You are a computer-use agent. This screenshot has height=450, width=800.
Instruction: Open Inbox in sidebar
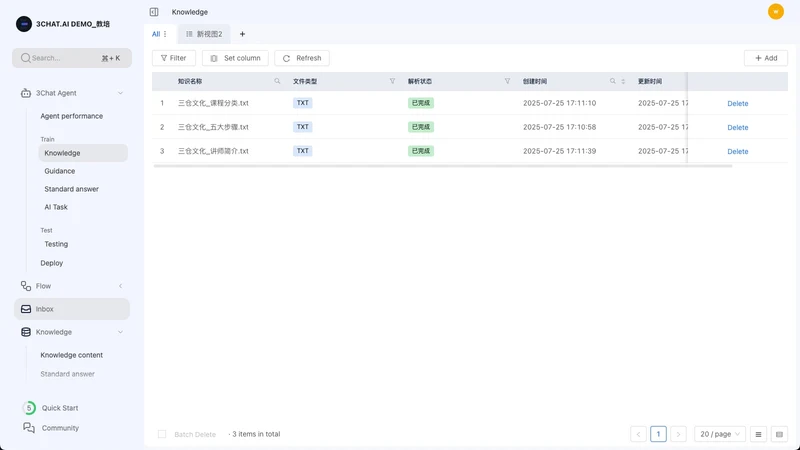coord(72,309)
